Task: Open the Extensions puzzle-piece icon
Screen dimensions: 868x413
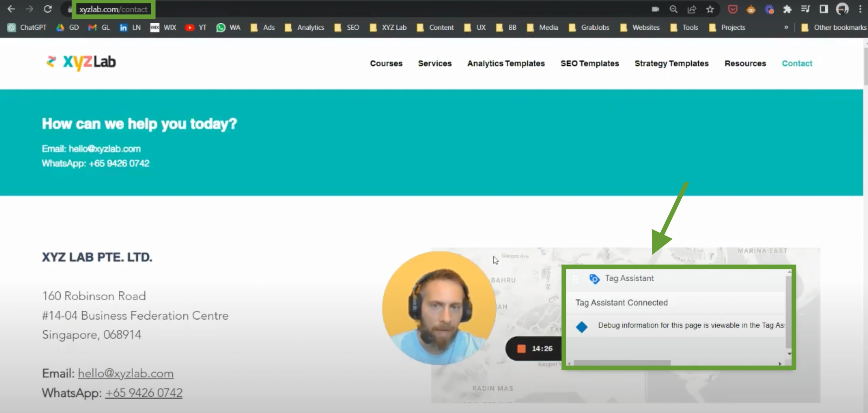Action: tap(787, 9)
